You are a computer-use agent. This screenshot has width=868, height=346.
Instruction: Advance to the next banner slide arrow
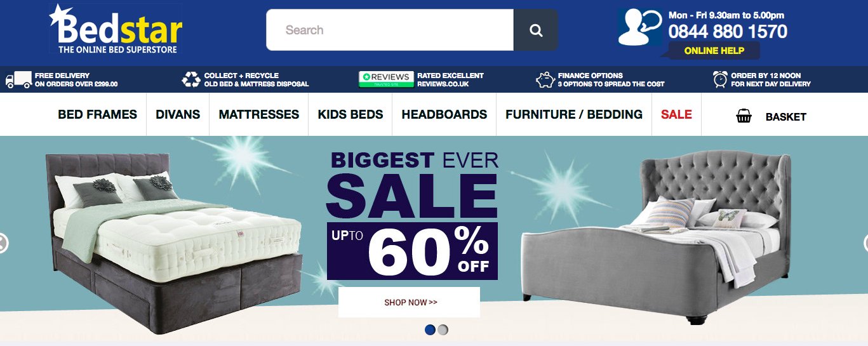pyautogui.click(x=865, y=243)
